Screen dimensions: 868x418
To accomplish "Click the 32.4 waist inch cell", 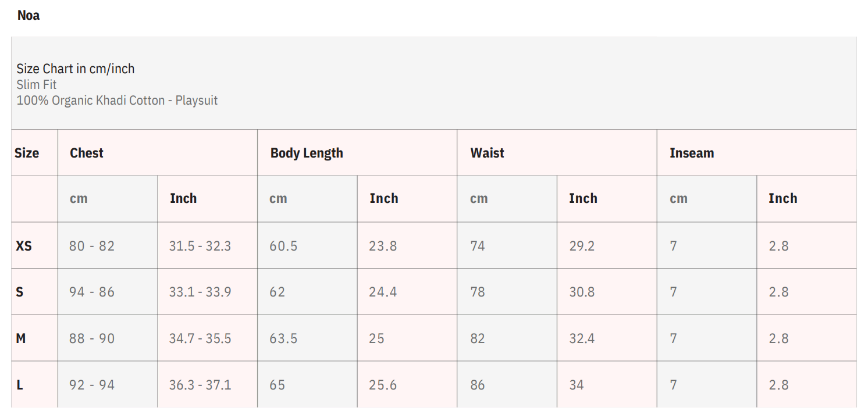I will coord(582,338).
